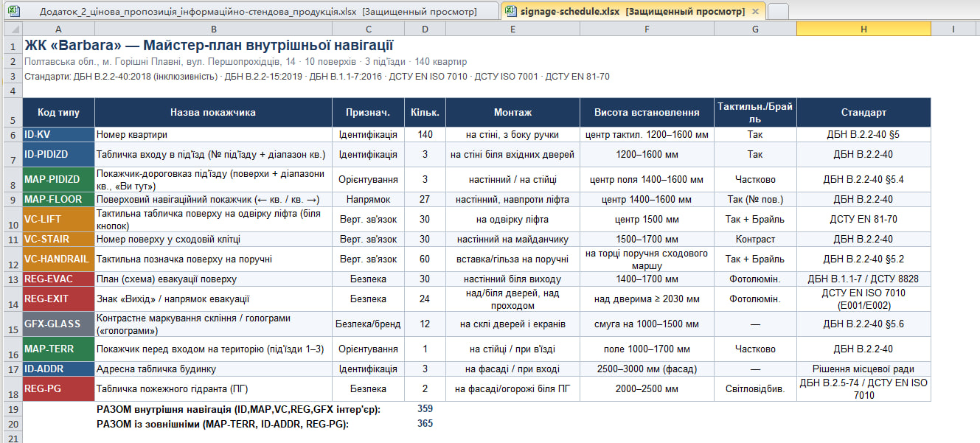Select the VC-LIFT code cell
The height and width of the screenshot is (443, 980).
tap(58, 220)
